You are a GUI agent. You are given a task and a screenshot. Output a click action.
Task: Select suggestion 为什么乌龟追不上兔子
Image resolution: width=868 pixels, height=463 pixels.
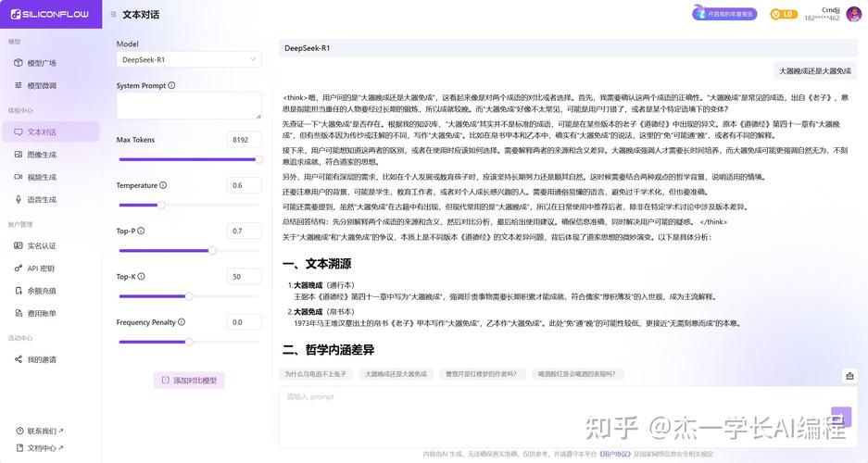point(316,374)
